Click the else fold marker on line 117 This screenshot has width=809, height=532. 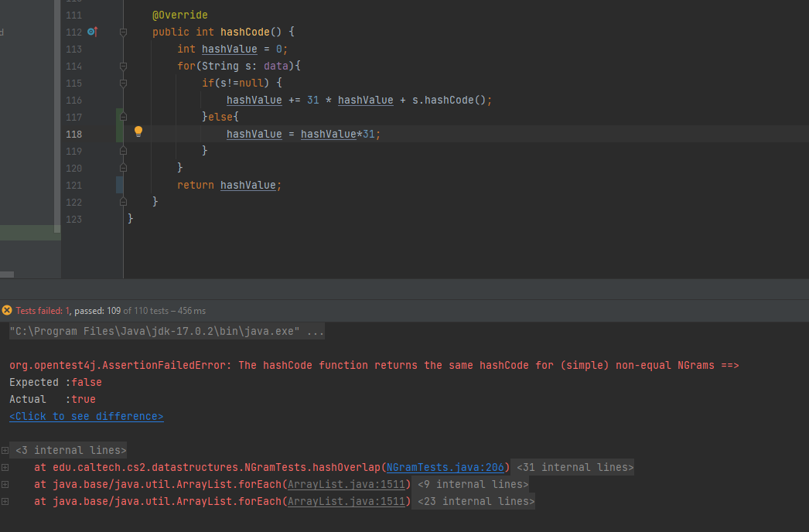(x=123, y=118)
